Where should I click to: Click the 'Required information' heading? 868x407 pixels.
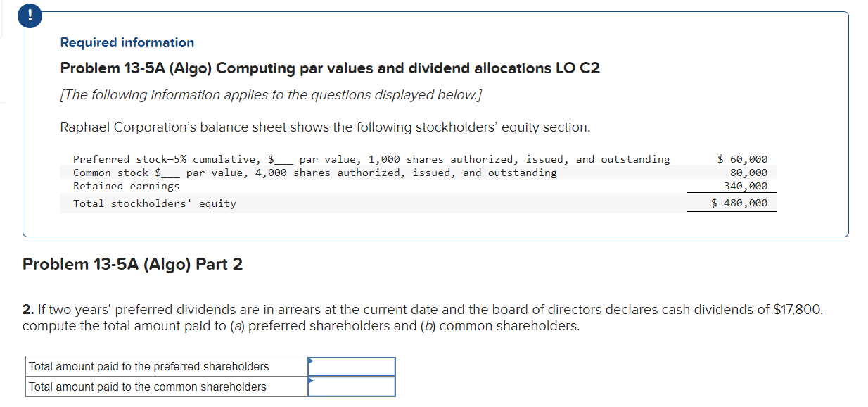click(127, 42)
